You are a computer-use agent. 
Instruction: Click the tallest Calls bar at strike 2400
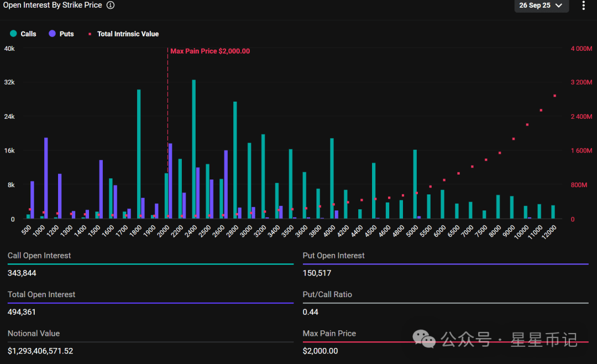[194, 149]
